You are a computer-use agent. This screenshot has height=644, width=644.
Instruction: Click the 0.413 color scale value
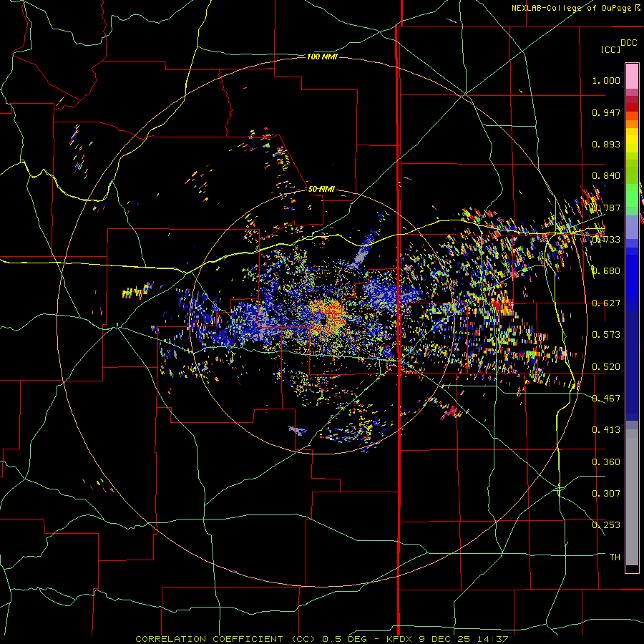(x=606, y=430)
